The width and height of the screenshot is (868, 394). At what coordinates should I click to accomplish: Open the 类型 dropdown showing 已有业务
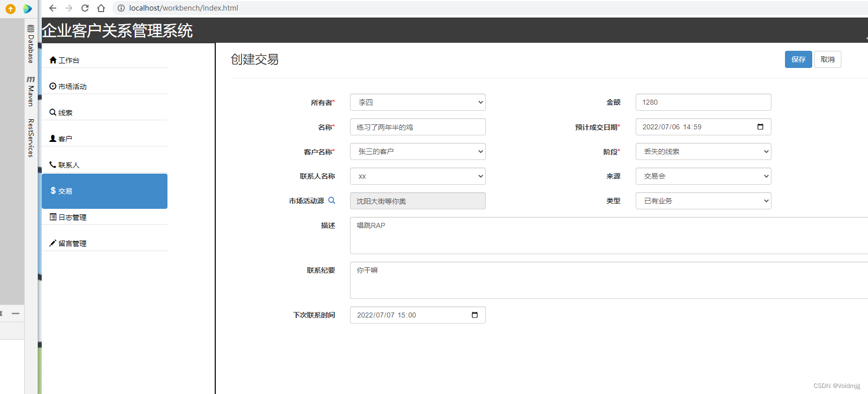tap(704, 201)
